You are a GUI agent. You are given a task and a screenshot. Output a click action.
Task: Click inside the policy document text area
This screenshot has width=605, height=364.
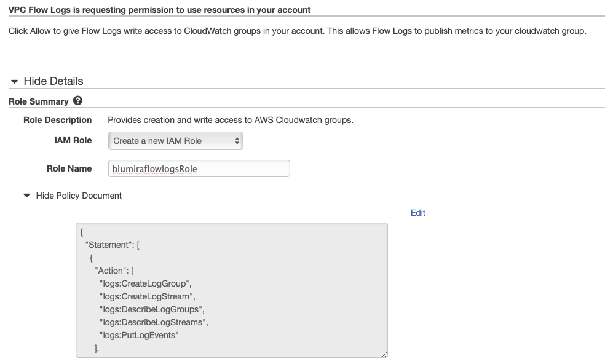[x=232, y=290]
